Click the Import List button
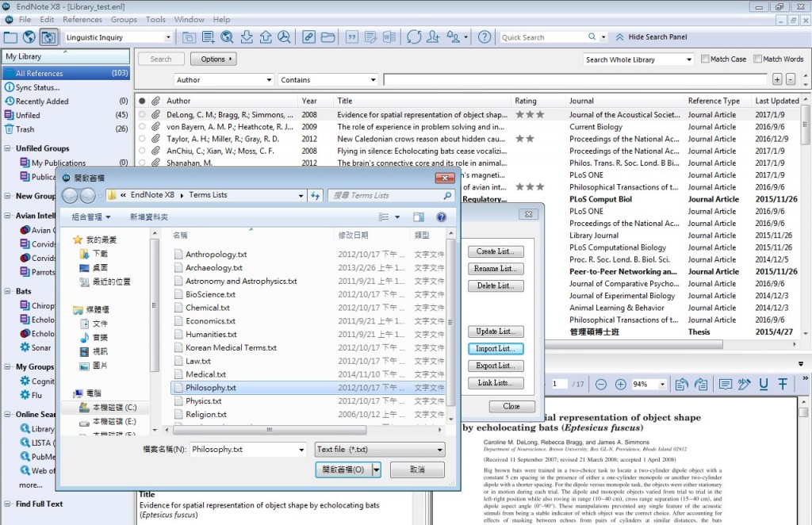 [496, 349]
